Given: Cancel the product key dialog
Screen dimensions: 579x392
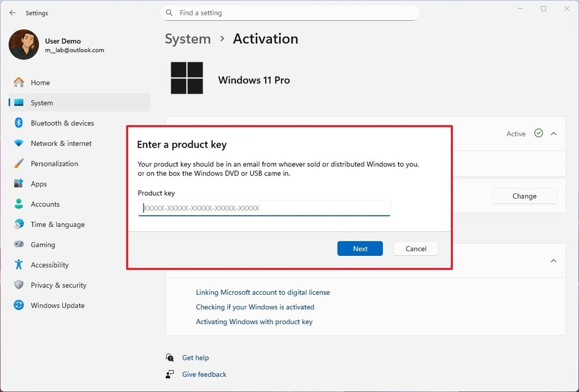Looking at the screenshot, I should tap(416, 248).
